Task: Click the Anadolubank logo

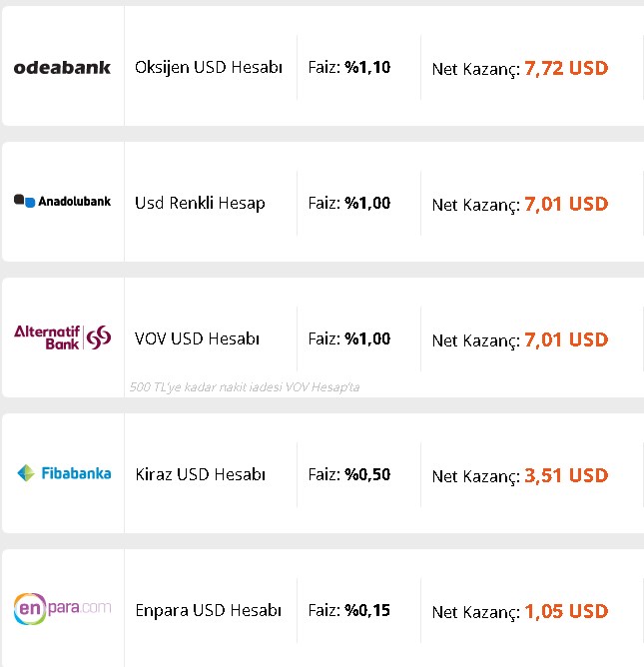Action: pyautogui.click(x=62, y=202)
